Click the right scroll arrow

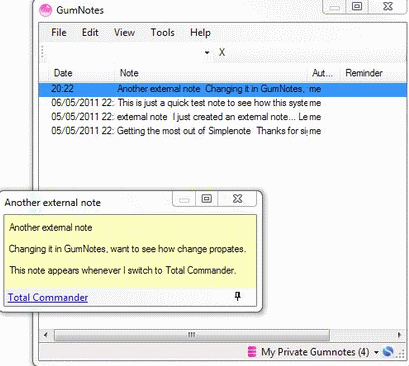(x=399, y=335)
